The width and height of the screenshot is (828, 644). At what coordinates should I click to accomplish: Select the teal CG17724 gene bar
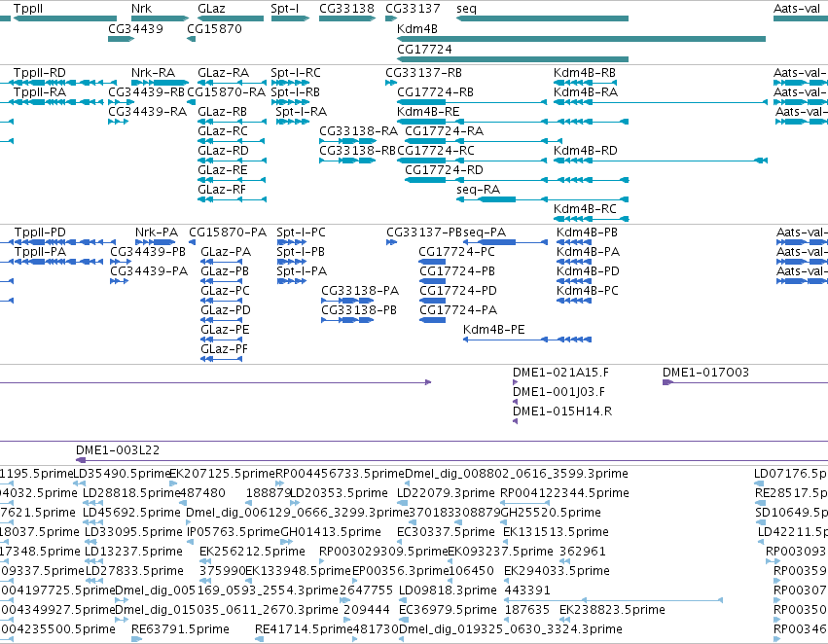[513, 58]
